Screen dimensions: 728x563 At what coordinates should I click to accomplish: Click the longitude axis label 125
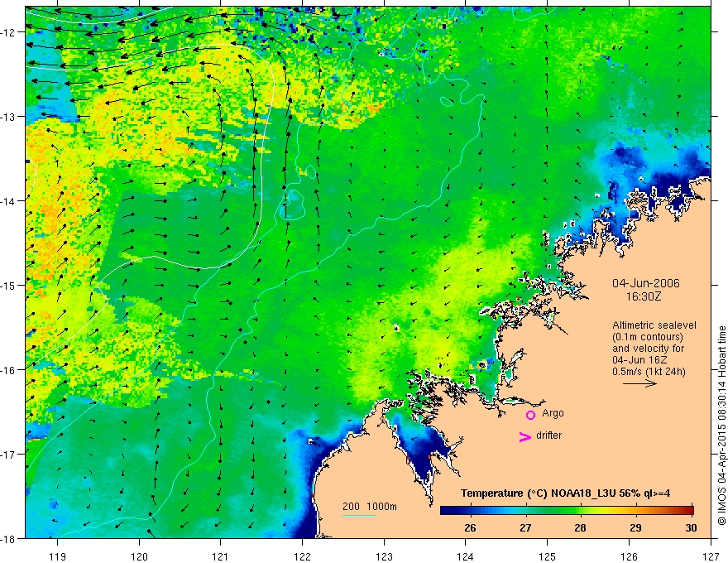pos(548,556)
